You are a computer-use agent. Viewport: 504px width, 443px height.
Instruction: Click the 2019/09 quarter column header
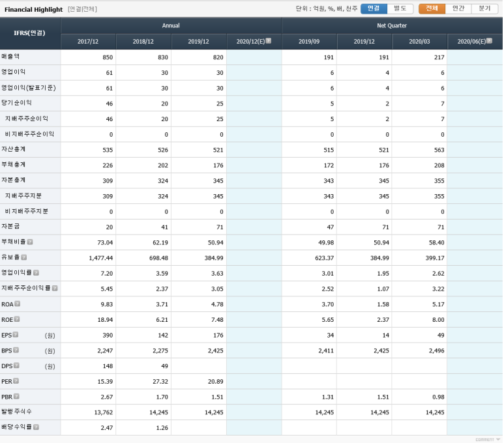pyautogui.click(x=309, y=42)
